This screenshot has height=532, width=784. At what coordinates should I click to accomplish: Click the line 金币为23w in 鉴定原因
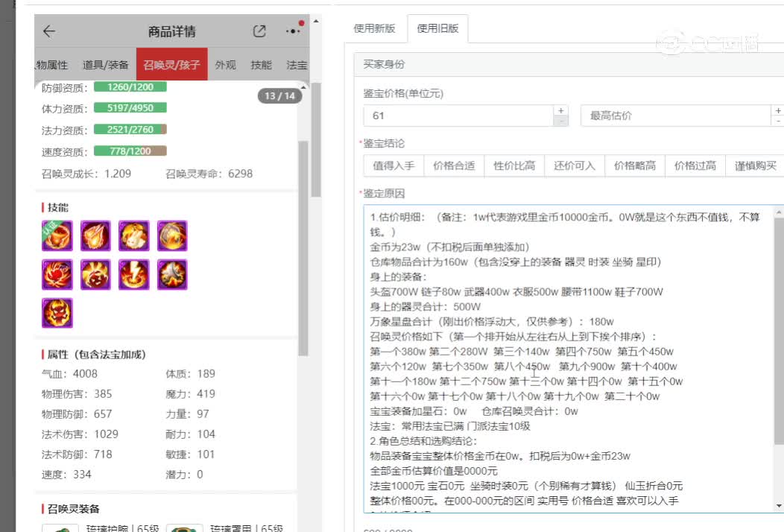coord(449,247)
